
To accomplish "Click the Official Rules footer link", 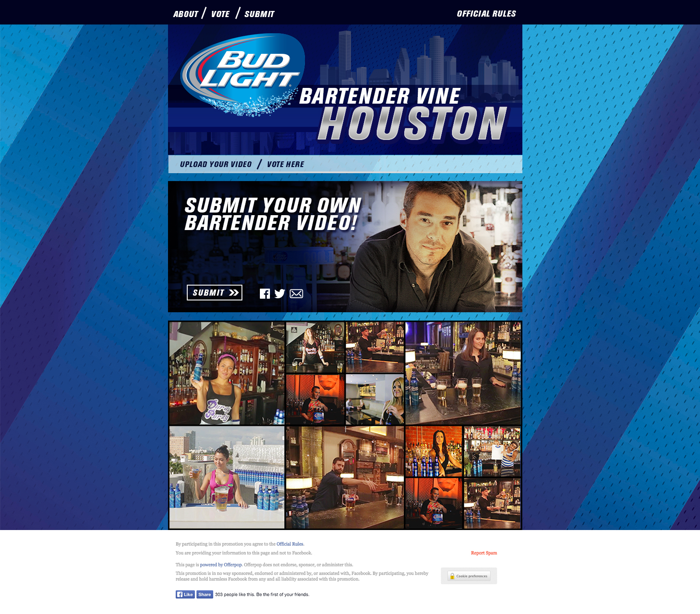I will point(290,544).
